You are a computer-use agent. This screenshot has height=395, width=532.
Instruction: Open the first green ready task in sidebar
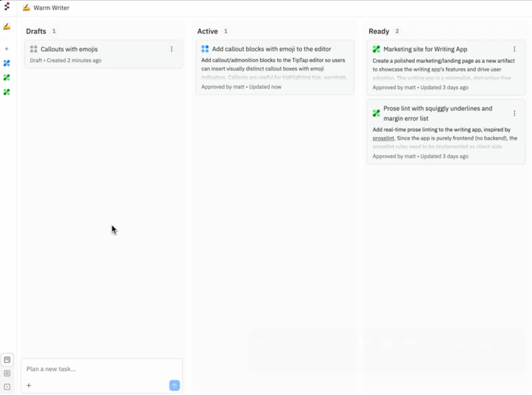tap(7, 77)
